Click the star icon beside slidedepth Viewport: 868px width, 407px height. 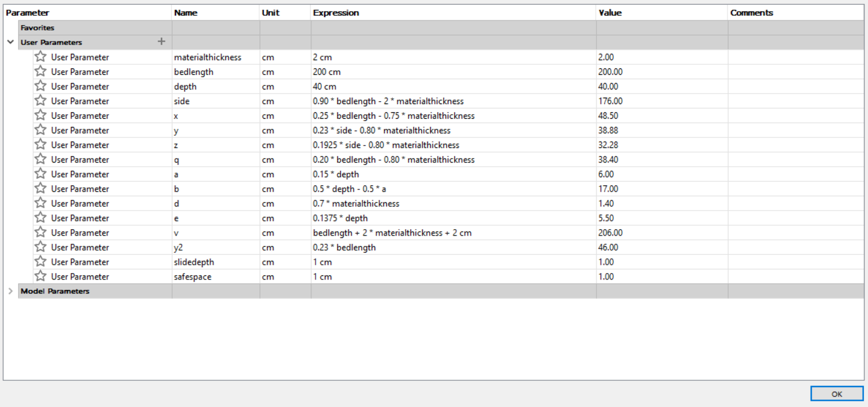40,261
